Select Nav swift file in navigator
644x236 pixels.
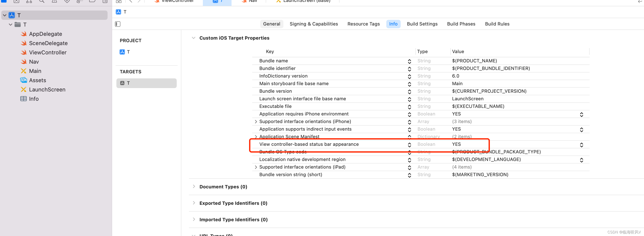(x=34, y=62)
